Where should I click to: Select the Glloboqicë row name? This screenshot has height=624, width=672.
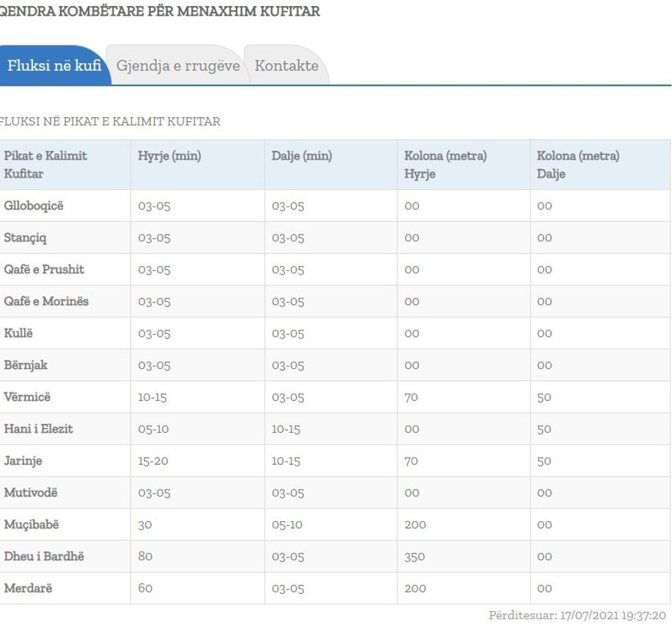tap(34, 206)
